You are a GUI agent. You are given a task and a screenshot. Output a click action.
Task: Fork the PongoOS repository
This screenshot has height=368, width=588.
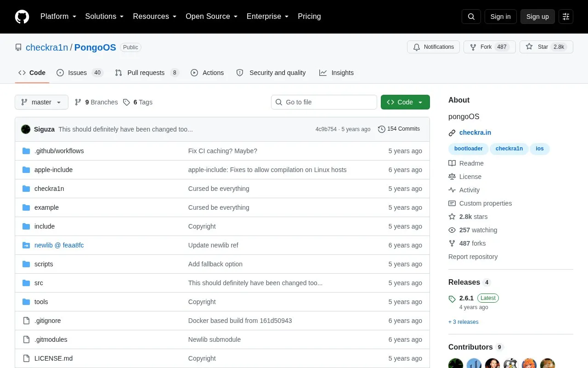click(490, 47)
